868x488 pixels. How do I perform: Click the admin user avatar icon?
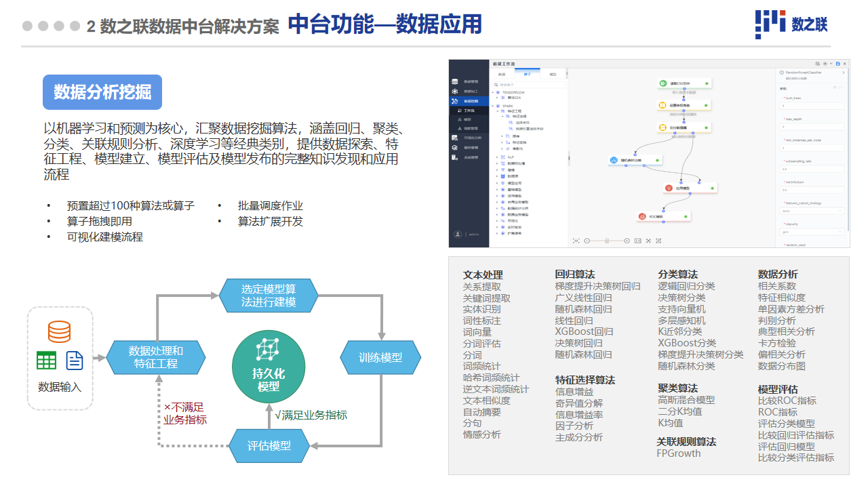(x=458, y=235)
